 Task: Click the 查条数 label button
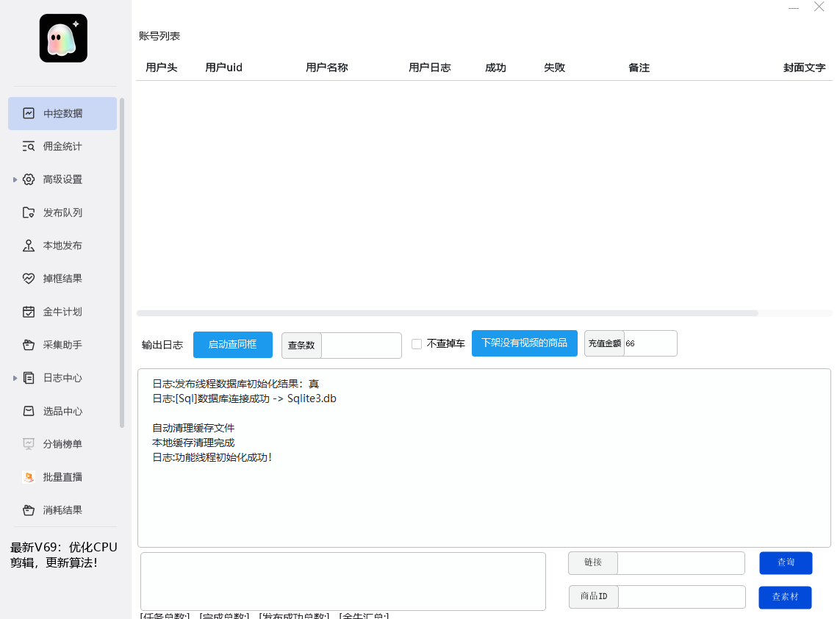coord(301,346)
